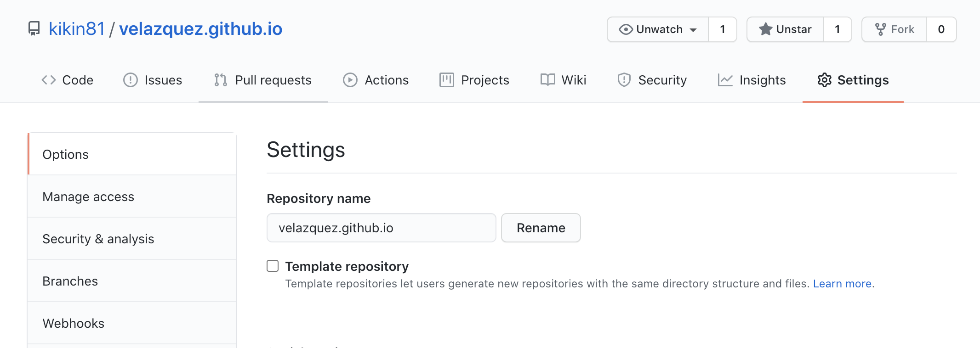980x348 pixels.
Task: Expand the Unwatch dropdown arrow
Action: (693, 30)
